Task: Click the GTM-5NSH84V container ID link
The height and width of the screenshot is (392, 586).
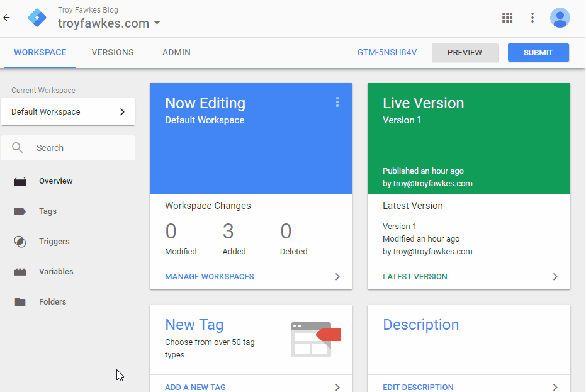Action: point(387,53)
